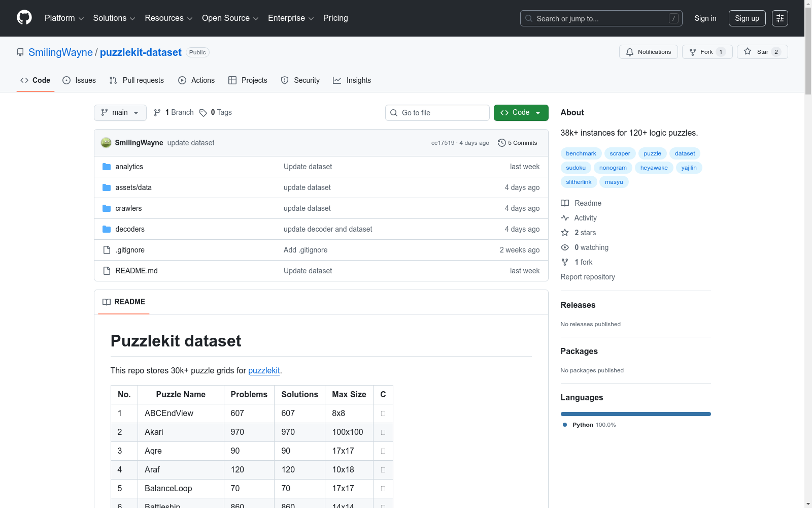This screenshot has width=812, height=508.
Task: Switch to the Actions tab
Action: 196,80
